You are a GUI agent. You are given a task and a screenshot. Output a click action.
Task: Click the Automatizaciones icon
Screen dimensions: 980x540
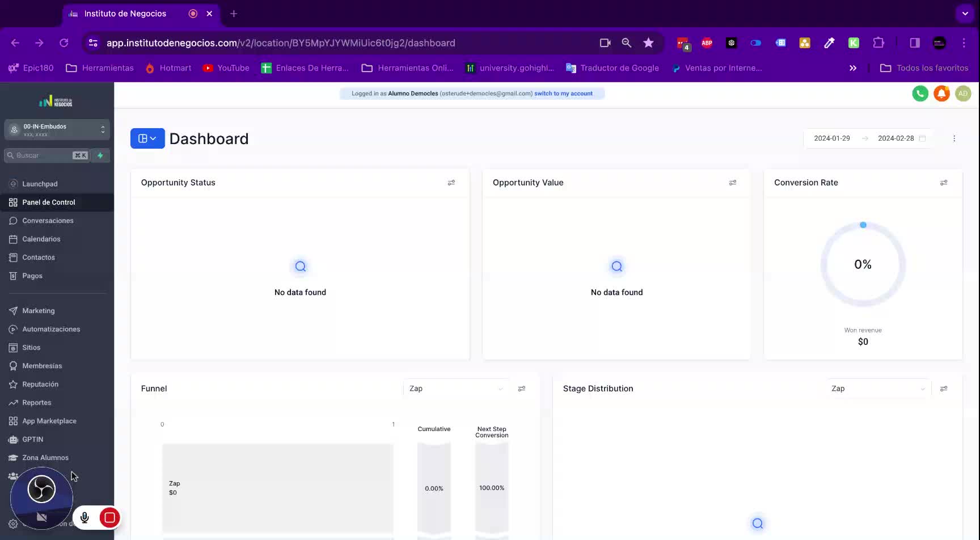pos(13,329)
